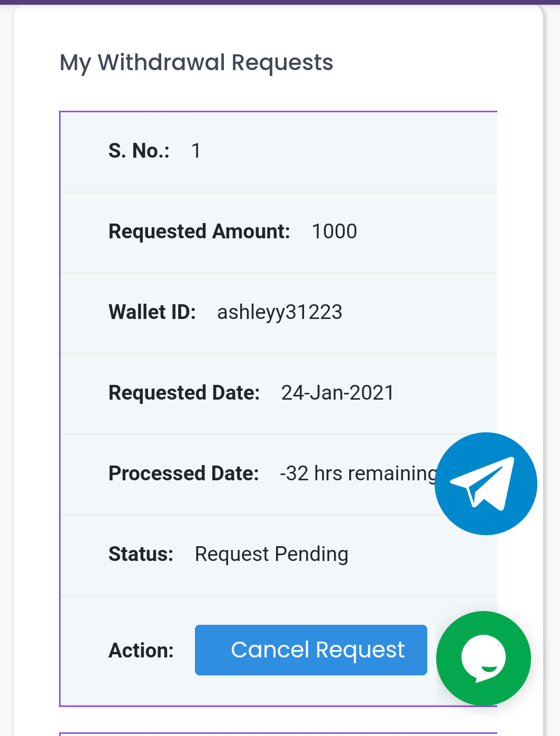Open the green live chat bubble
Viewport: 560px width, 736px height.
(484, 658)
